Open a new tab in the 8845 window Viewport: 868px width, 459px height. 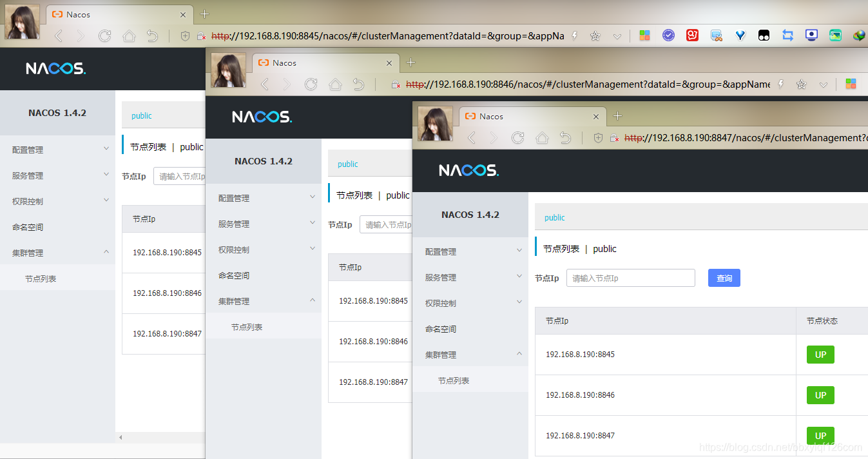pyautogui.click(x=205, y=14)
